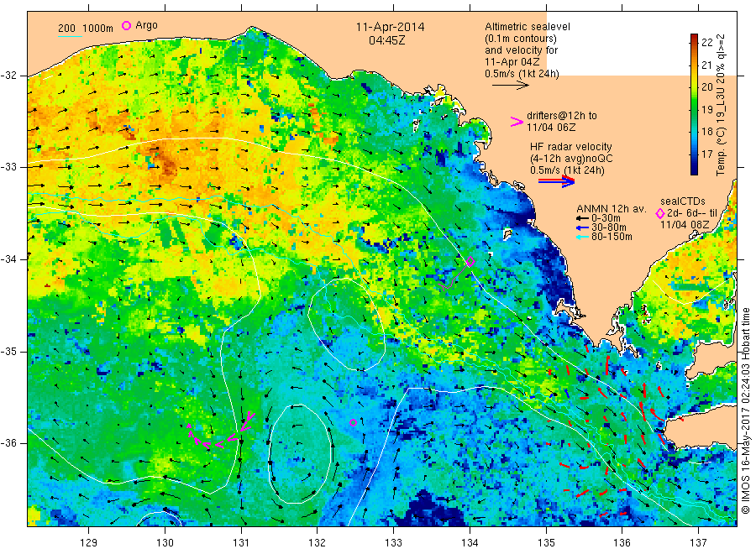Click the '11/04 08Z' sealCTDs time text
This screenshot has height=554, width=756.
685,225
